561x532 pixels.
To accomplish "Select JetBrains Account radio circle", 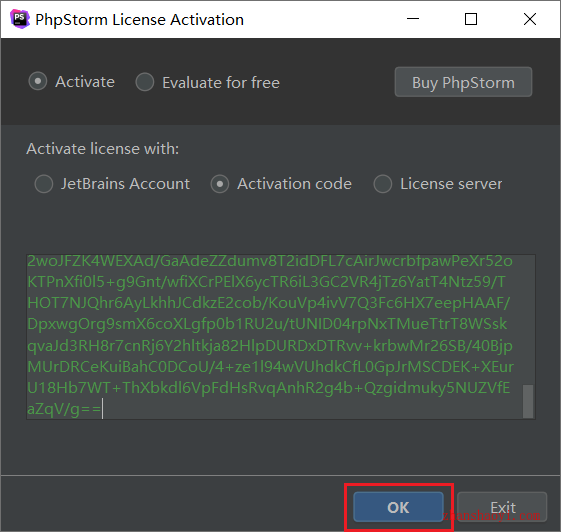I will [x=44, y=184].
